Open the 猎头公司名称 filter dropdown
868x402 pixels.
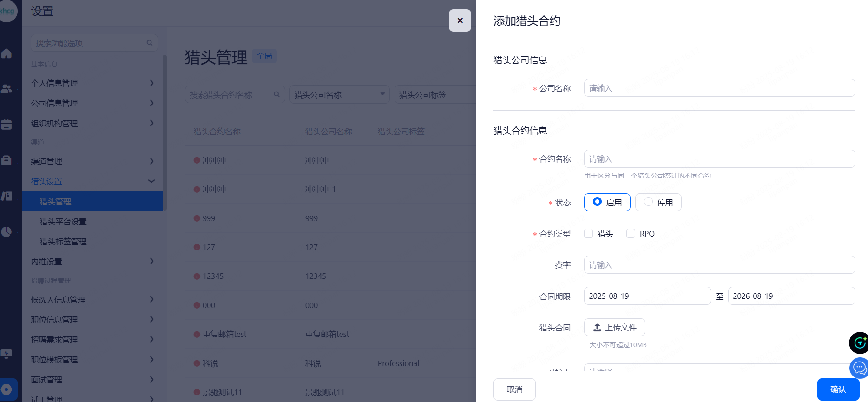339,95
